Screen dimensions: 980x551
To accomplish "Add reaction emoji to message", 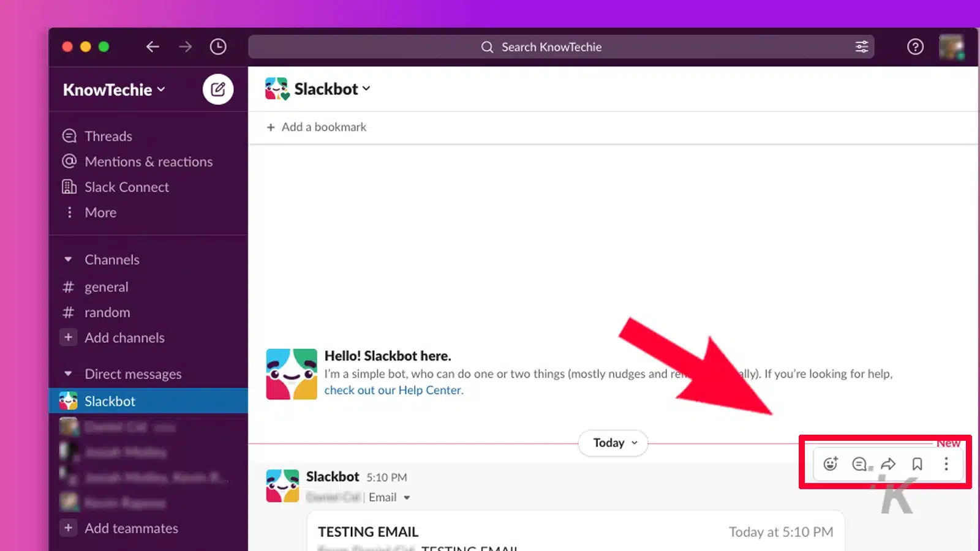I will tap(831, 464).
